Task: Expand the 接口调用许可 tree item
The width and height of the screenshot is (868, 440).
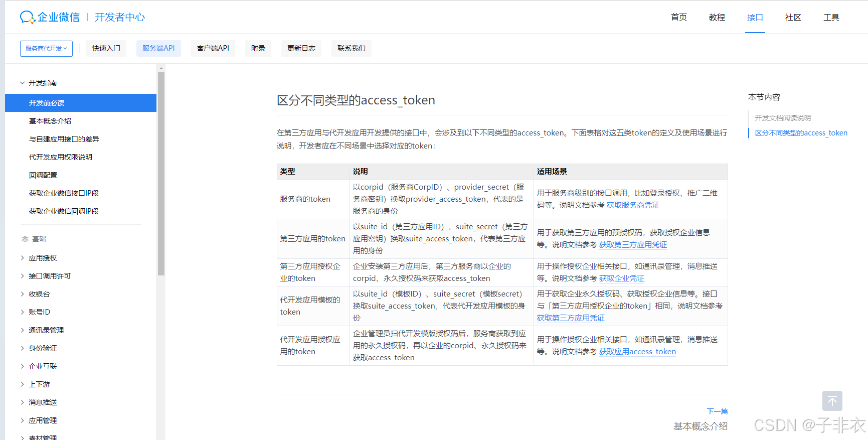Action: [22, 276]
